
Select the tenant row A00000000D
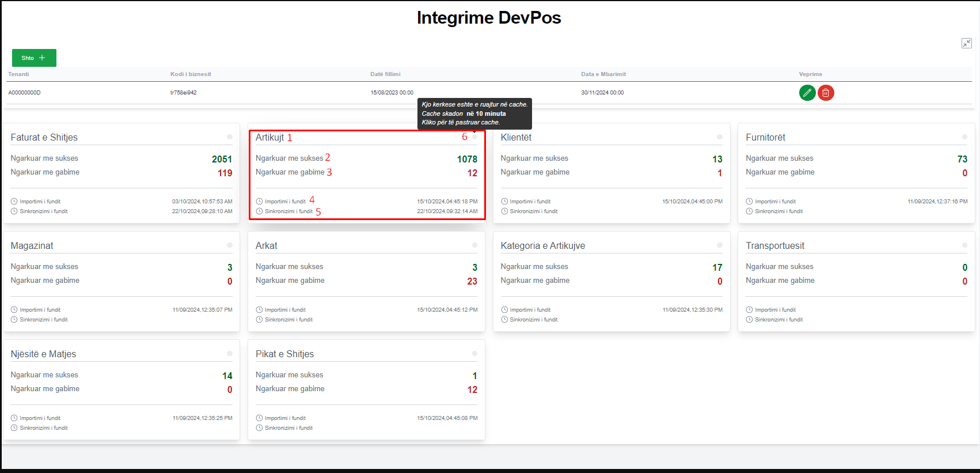coord(24,93)
